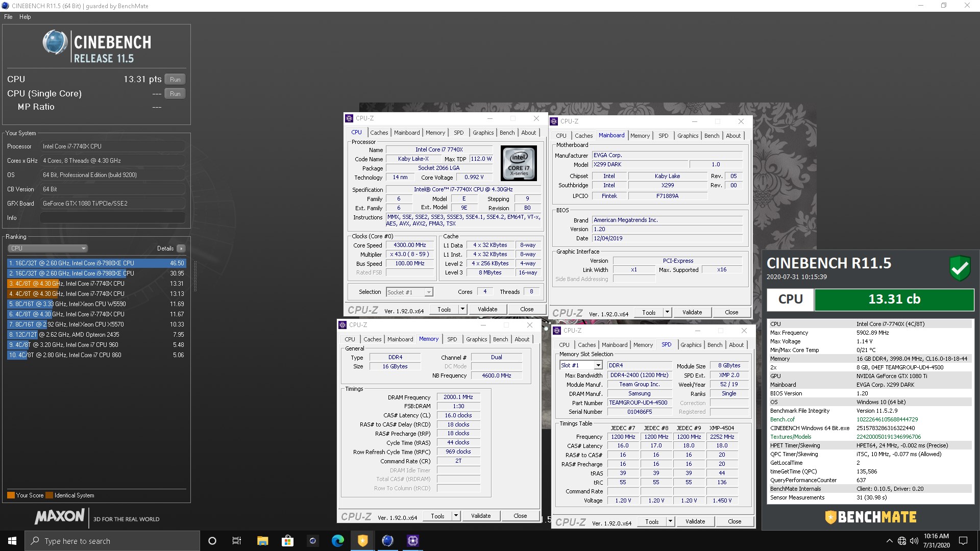Switch to CPU-Z purple chip taskbar icon
Image resolution: width=980 pixels, height=551 pixels.
(x=412, y=541)
